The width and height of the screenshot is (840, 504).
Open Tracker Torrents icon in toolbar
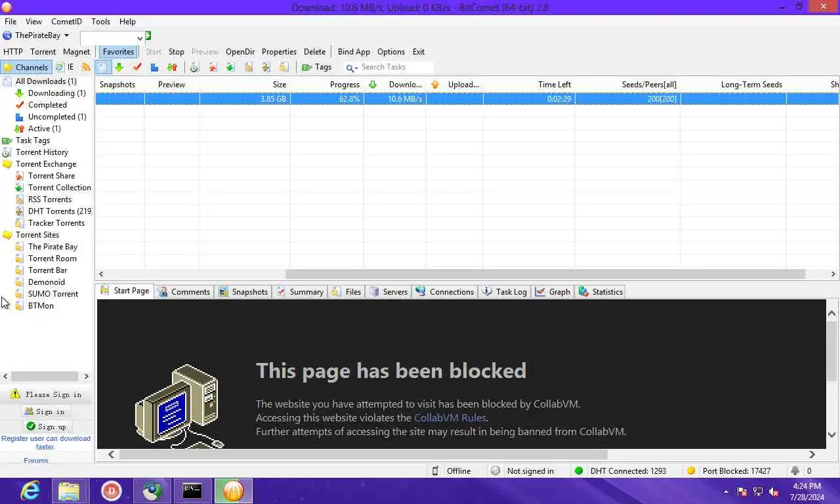[283, 67]
